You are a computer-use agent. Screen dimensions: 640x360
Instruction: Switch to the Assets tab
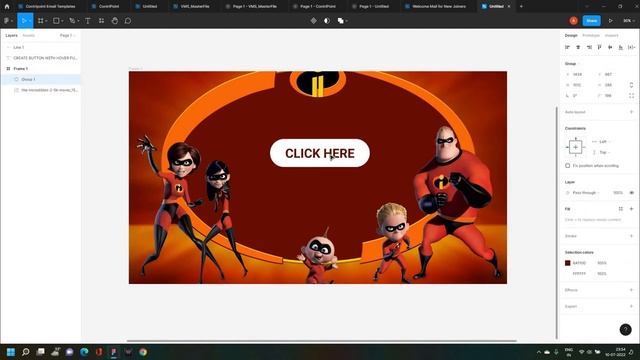(29, 36)
